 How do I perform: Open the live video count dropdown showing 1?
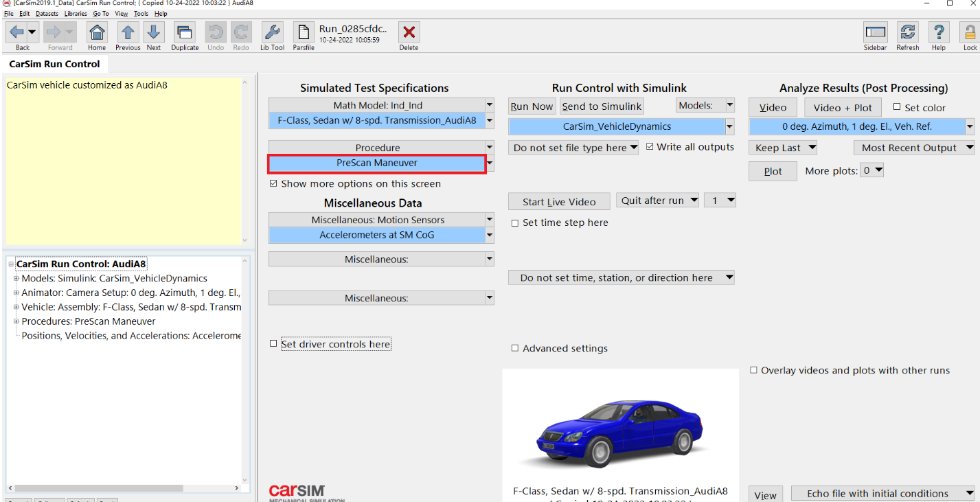click(x=720, y=201)
